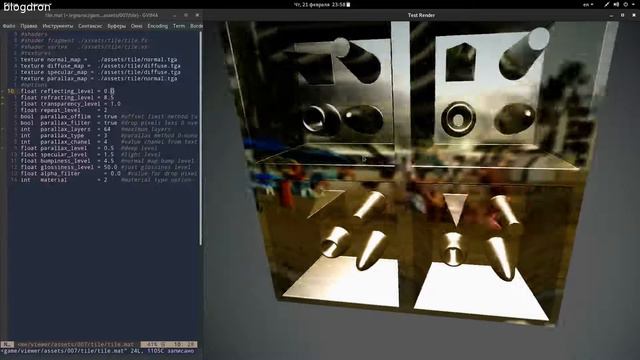This screenshot has width=640, height=360.
Task: Click the power icon in top panel
Action: coord(625,4)
